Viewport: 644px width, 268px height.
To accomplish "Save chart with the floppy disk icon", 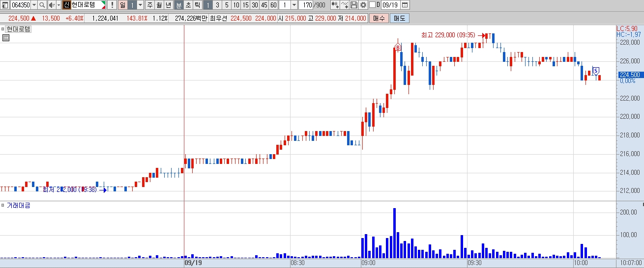I will [x=354, y=5].
